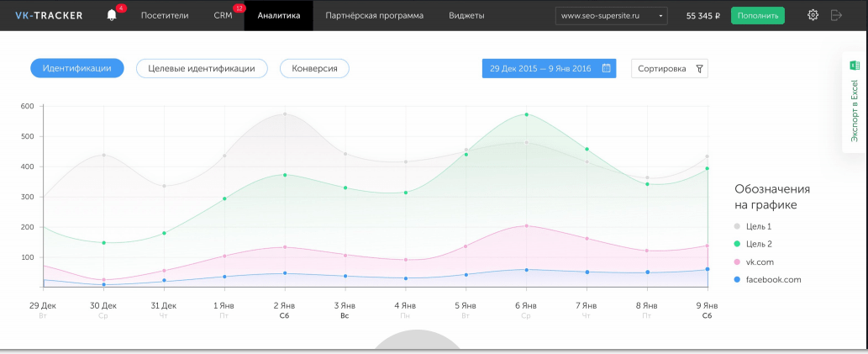Click the 2 Янв axis label

click(285, 305)
